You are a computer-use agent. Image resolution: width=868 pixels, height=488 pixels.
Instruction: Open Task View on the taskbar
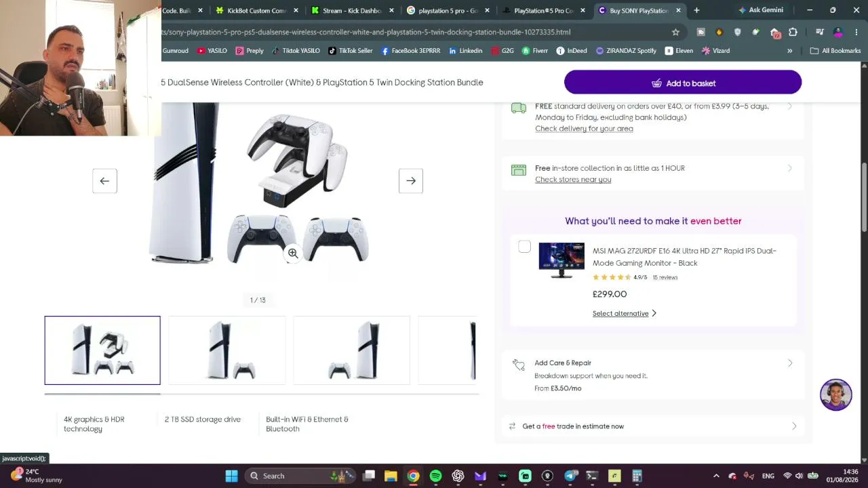coord(368,476)
